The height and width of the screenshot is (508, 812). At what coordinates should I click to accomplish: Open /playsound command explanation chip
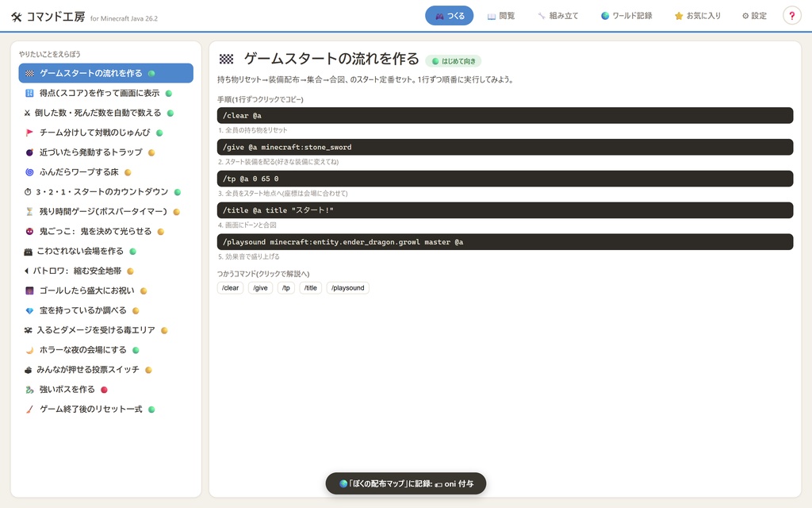pyautogui.click(x=347, y=288)
